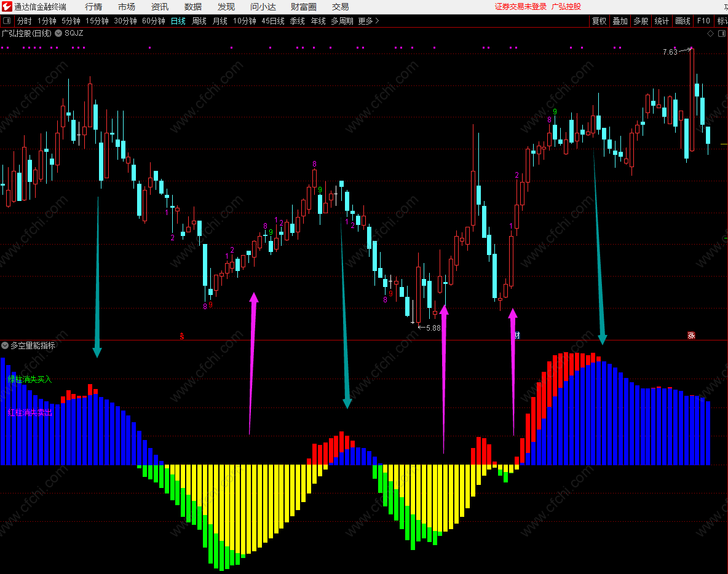Screen dimensions: 728x574
Task: Click the diamond icon on the chart header
Action: point(710,33)
